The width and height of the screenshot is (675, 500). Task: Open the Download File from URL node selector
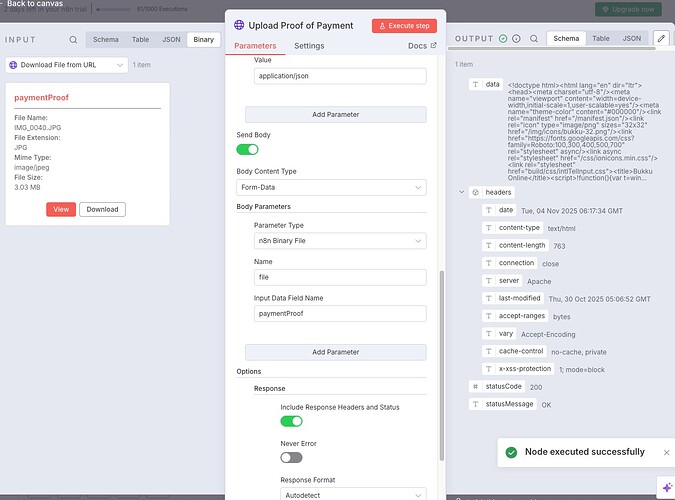coord(67,65)
